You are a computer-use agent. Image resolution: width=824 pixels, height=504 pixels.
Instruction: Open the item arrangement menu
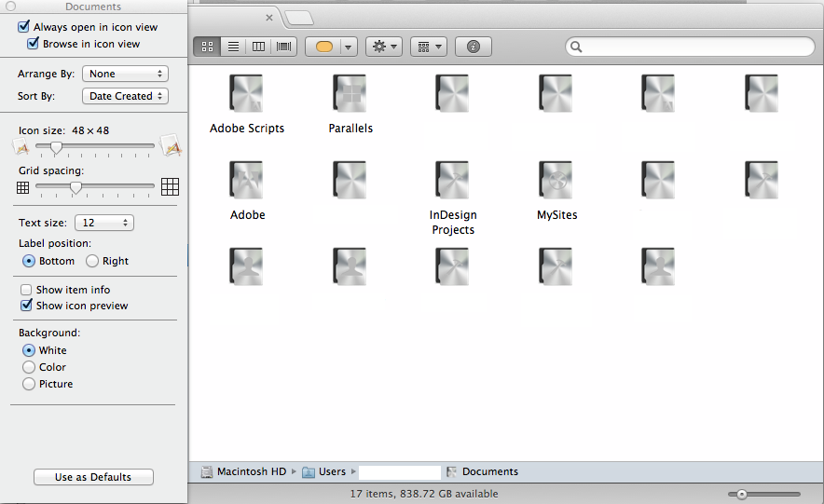coord(429,47)
